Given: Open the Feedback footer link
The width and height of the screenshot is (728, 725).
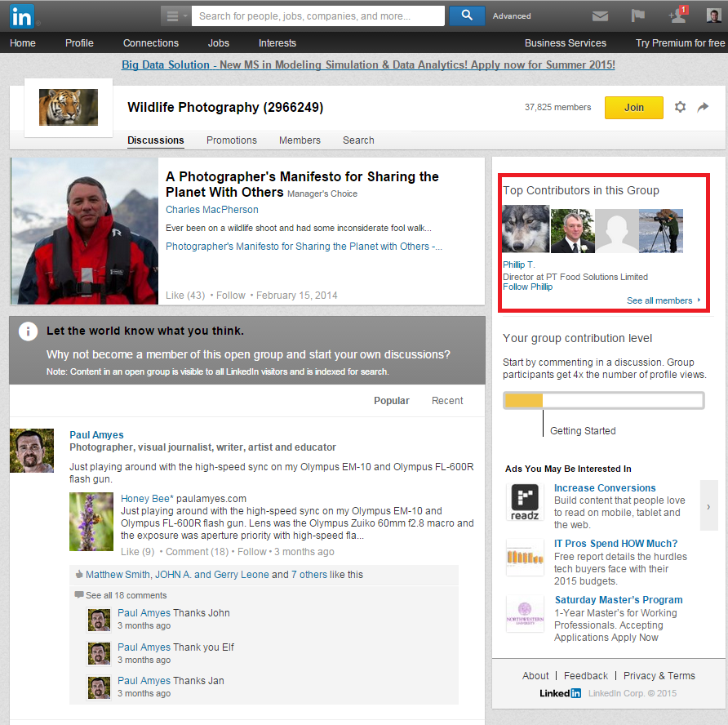Looking at the screenshot, I should pos(585,676).
